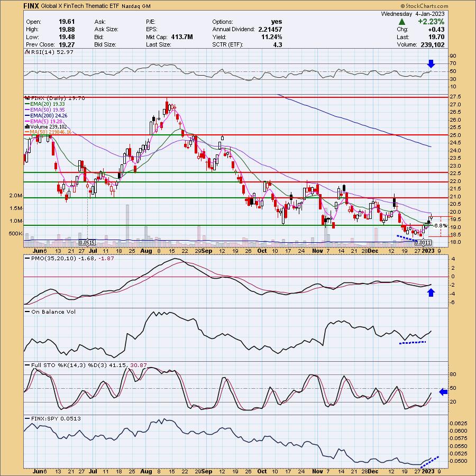Click the FINX ticker symbol in the title
The image size is (476, 476).
click(31, 6)
